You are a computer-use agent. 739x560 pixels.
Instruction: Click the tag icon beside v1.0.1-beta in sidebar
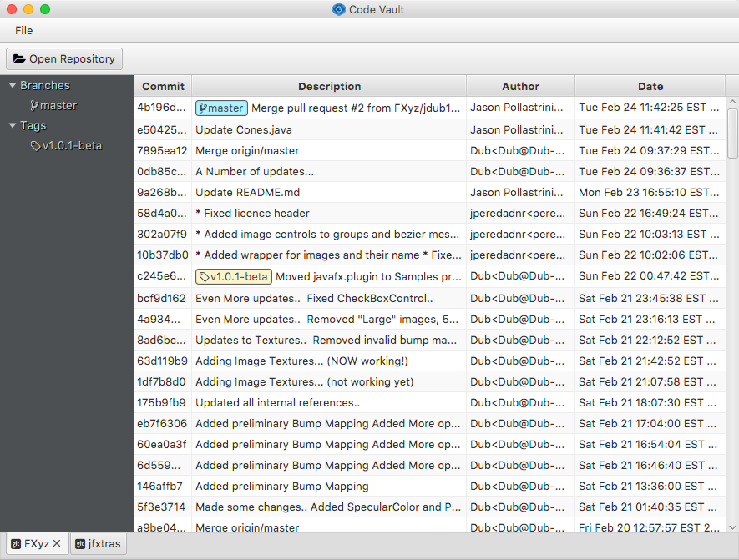[x=35, y=146]
